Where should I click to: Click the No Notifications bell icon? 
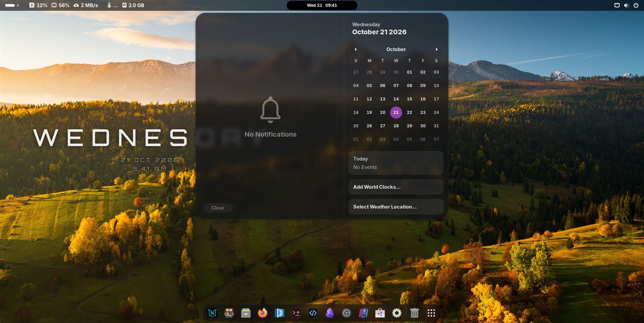pyautogui.click(x=270, y=110)
